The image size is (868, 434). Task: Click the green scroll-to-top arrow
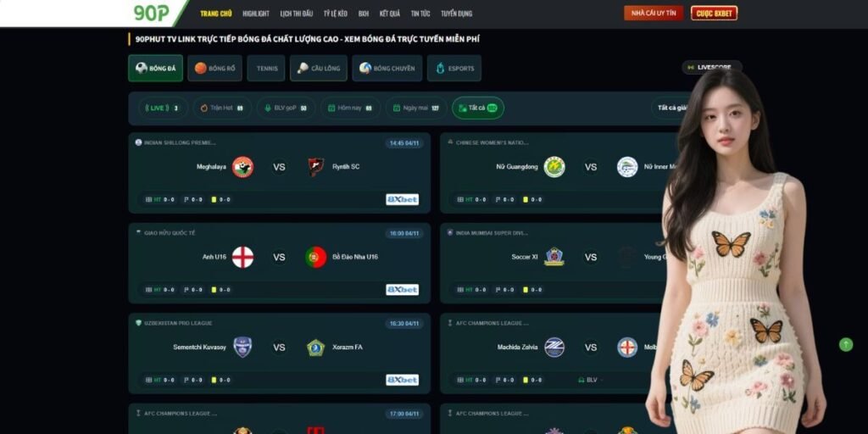[846, 344]
